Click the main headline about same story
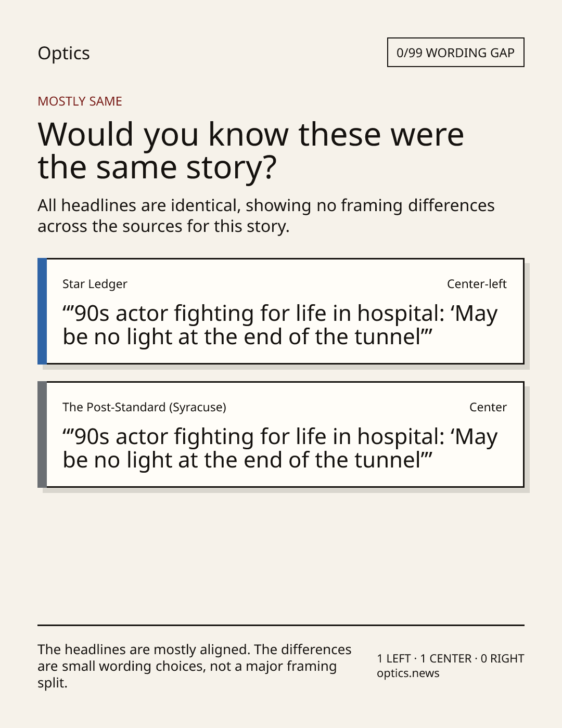Viewport: 562px width, 728px height. click(x=251, y=150)
